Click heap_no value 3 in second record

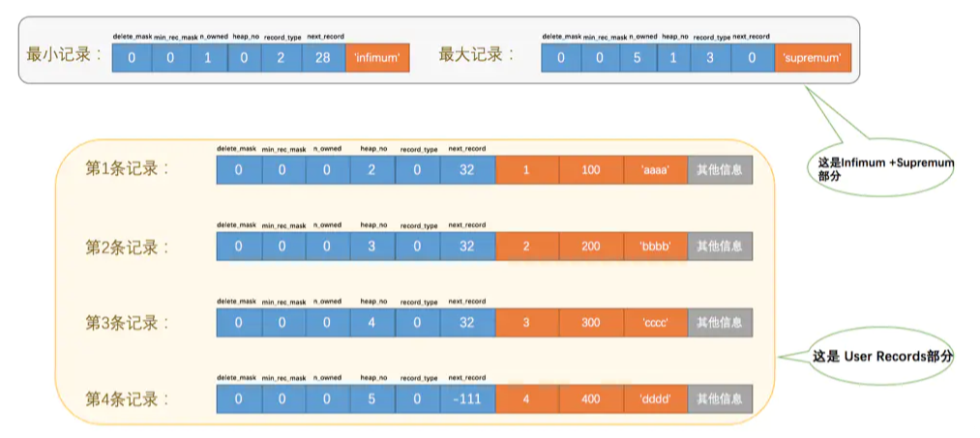pos(371,247)
